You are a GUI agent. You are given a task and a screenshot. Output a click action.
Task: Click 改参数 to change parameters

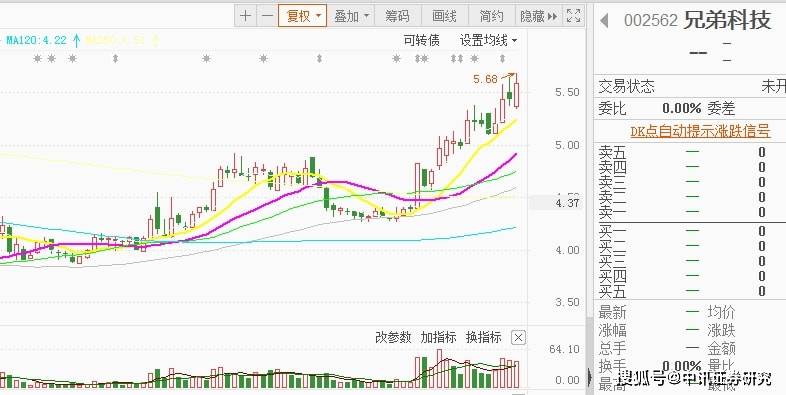click(393, 337)
